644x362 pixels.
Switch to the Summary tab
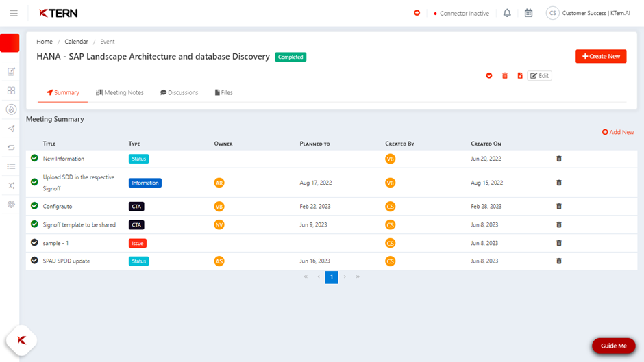point(63,93)
